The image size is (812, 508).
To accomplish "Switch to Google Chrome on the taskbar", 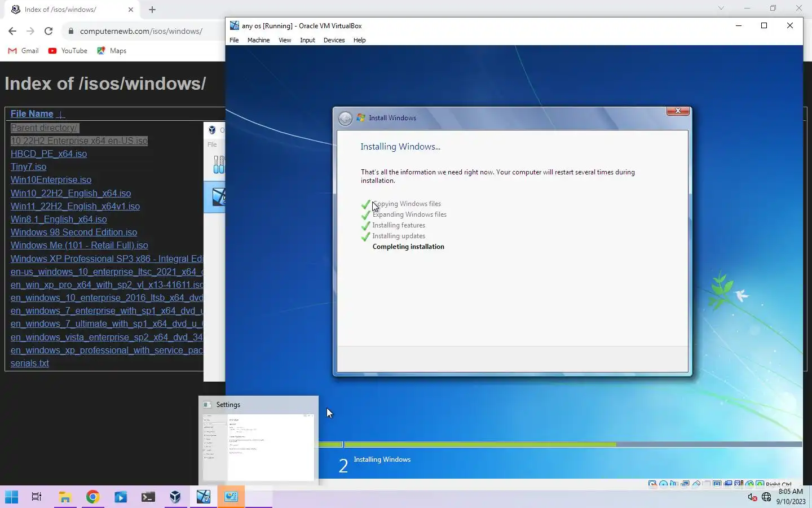I will tap(93, 497).
